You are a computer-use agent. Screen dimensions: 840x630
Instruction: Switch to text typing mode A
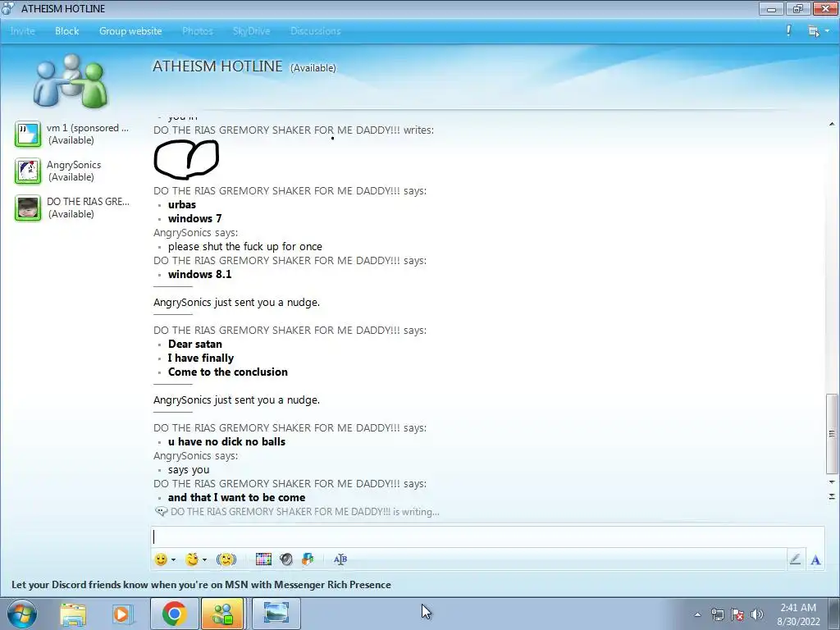815,559
